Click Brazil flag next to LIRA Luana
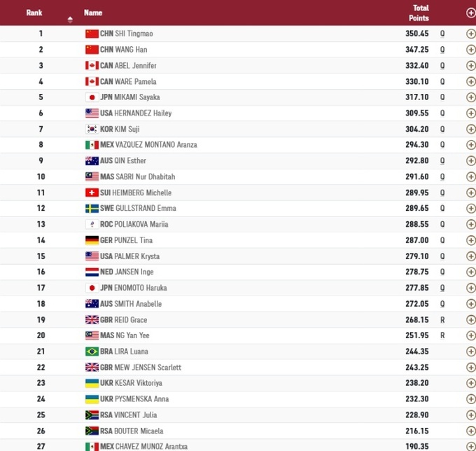This screenshot has height=451, width=476. pos(92,352)
